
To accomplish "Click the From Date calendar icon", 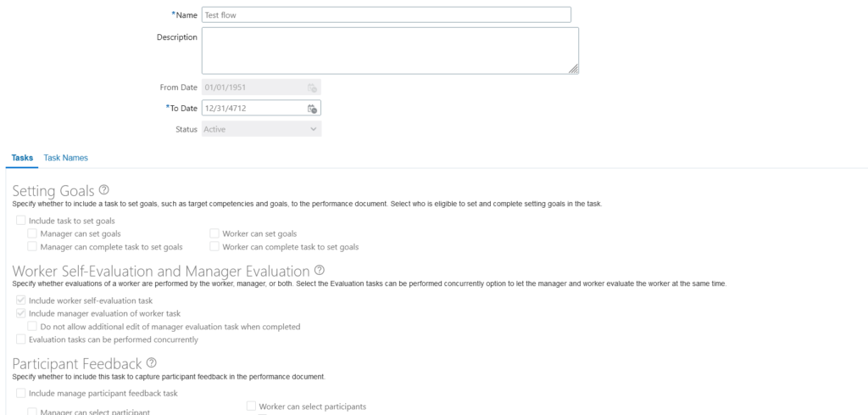I will tap(312, 87).
